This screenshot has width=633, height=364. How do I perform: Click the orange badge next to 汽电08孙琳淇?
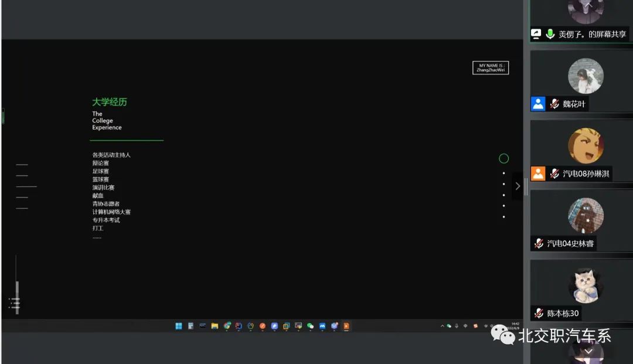pos(538,174)
